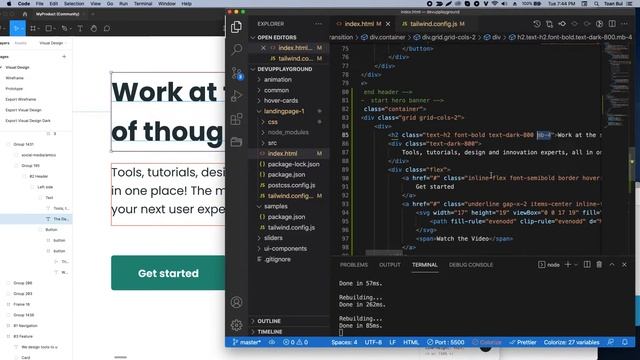Viewport: 640px width, 360px height.
Task: Go to Figma home icon
Action: click(x=25, y=14)
